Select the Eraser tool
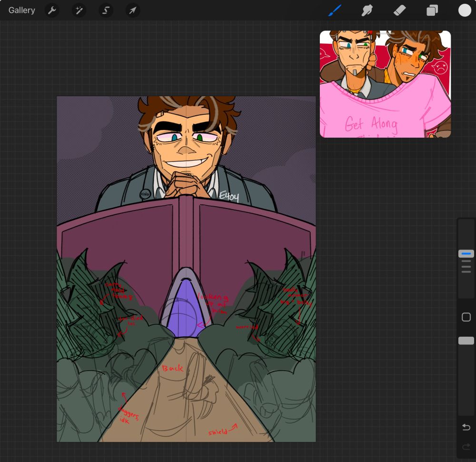Screen dimensions: 476x462 pyautogui.click(x=399, y=10)
